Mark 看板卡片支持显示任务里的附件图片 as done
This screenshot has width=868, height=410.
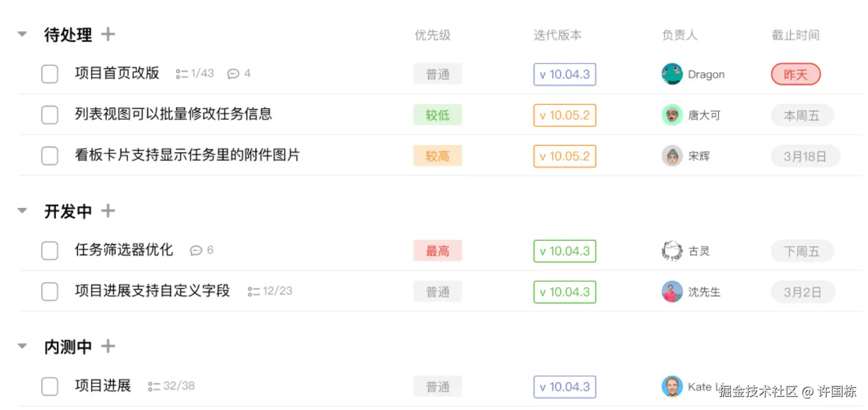50,156
